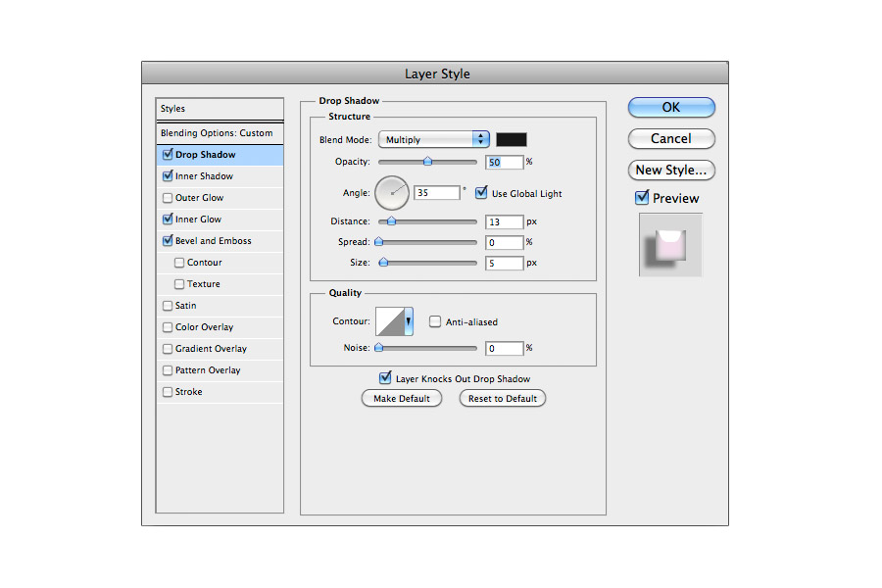The image size is (882, 588).
Task: Select the Satin label
Action: tap(185, 306)
